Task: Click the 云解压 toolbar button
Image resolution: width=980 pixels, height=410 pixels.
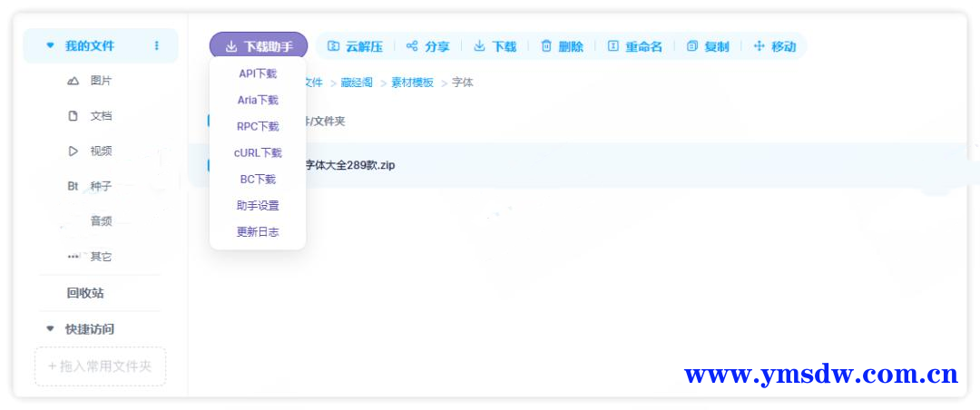Action: (355, 46)
